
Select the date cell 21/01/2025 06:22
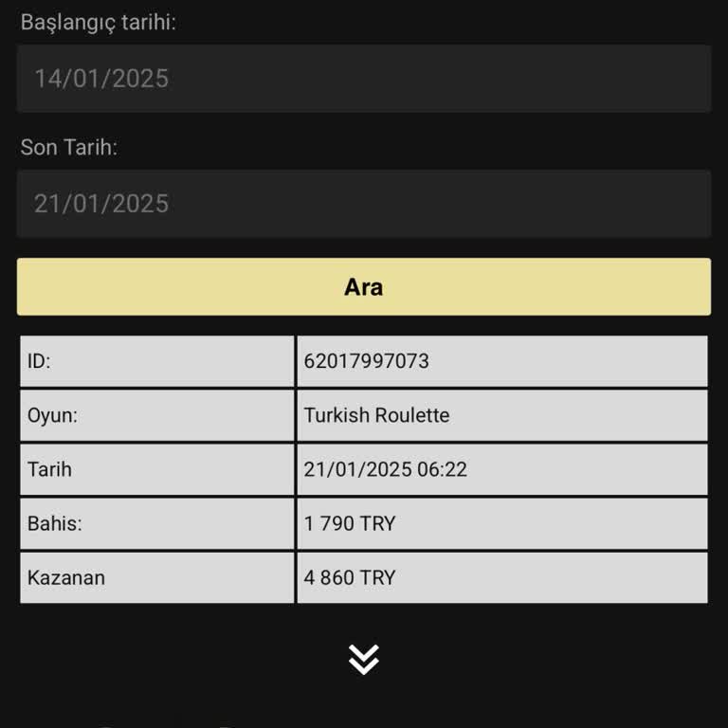coord(502,469)
